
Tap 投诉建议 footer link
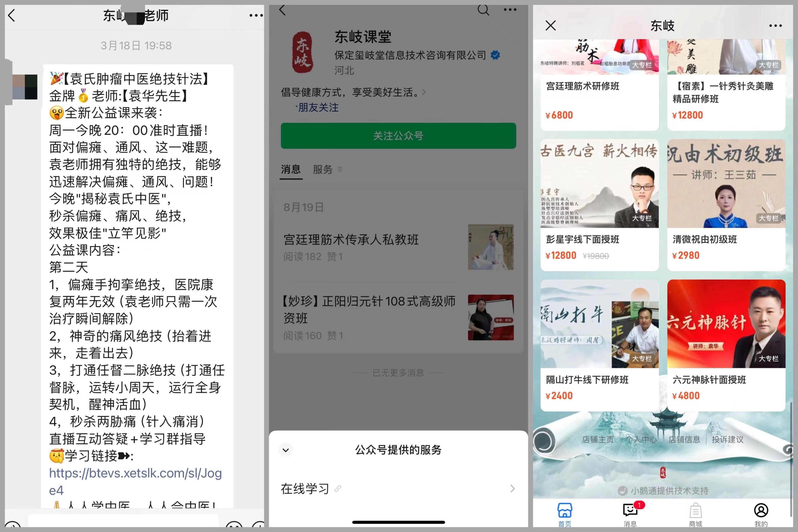pos(727,440)
